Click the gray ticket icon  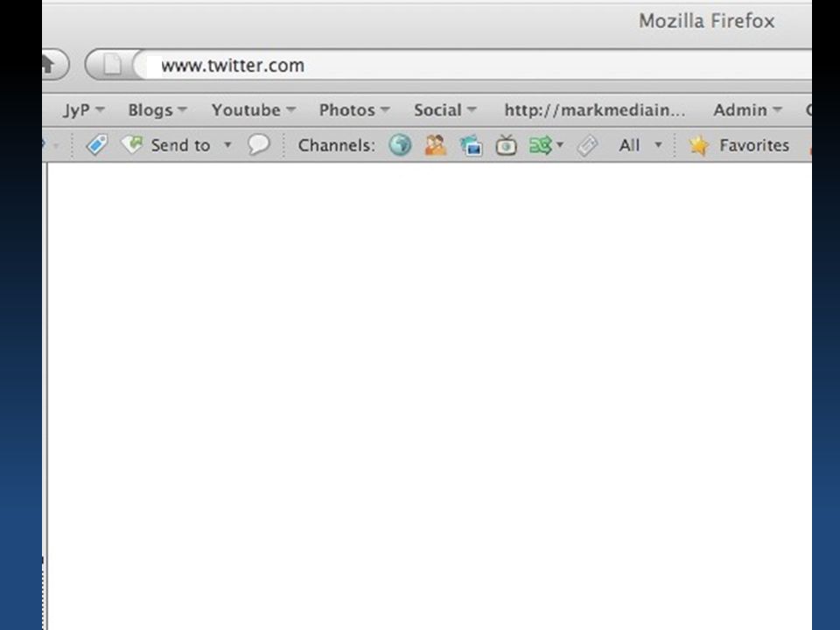[x=587, y=145]
